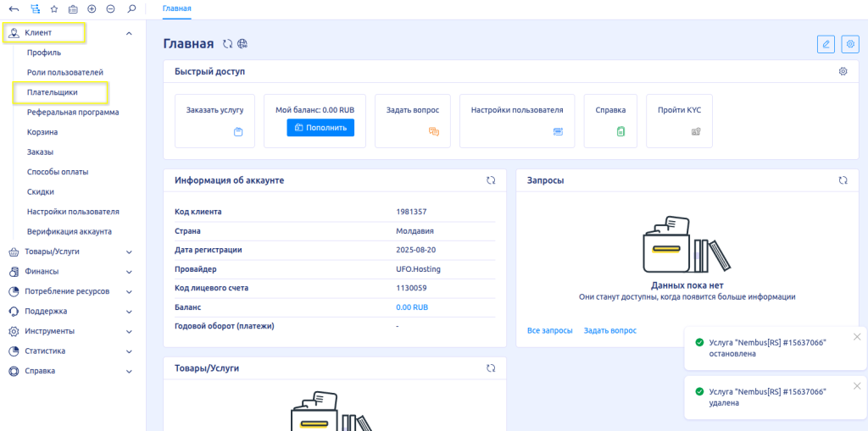This screenshot has width=868, height=431.
Task: Open the Пройти KYC quick access tile
Action: 679,121
